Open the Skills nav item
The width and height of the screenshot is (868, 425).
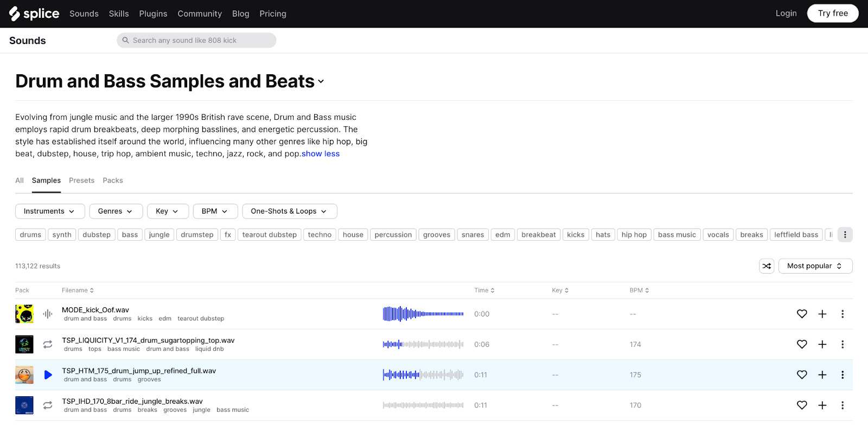click(x=119, y=14)
